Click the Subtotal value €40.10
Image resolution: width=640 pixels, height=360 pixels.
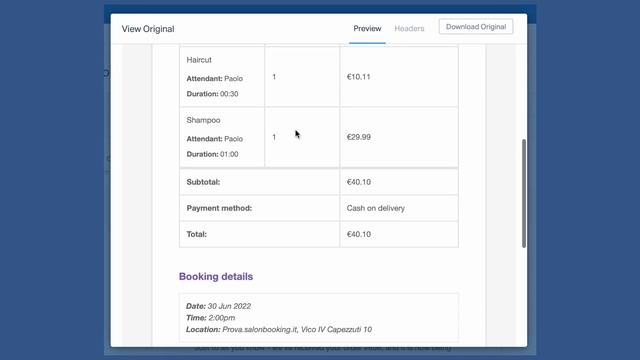point(358,182)
